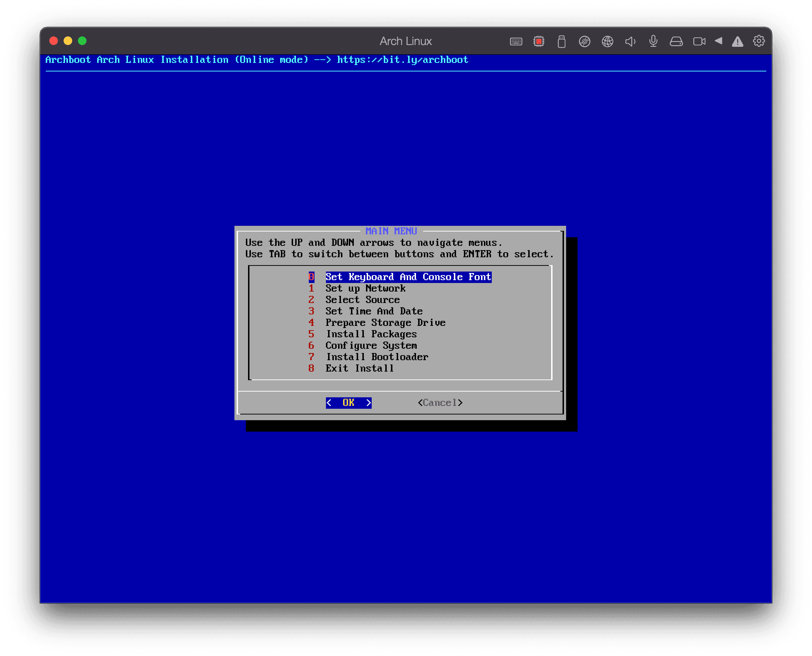Click the Arch Linux window title
This screenshot has height=656, width=812.
(x=406, y=41)
